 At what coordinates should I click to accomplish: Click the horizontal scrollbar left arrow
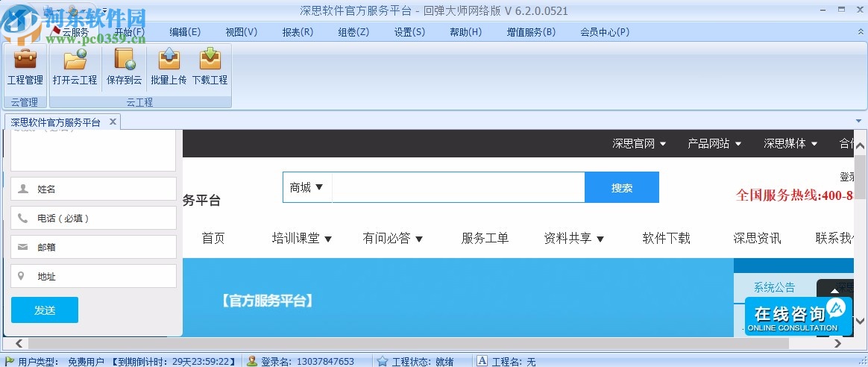coord(19,344)
